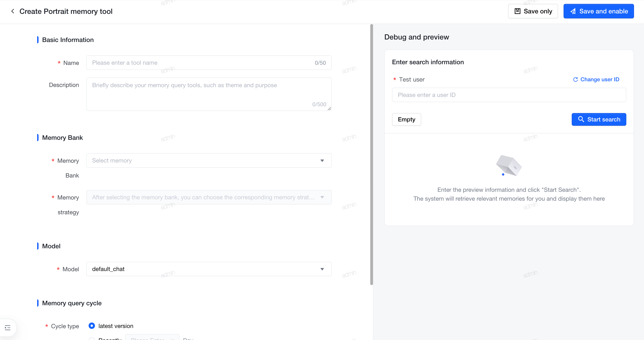Viewport: 644px width, 340px height.
Task: Click the Test user ID input
Action: pyautogui.click(x=509, y=95)
